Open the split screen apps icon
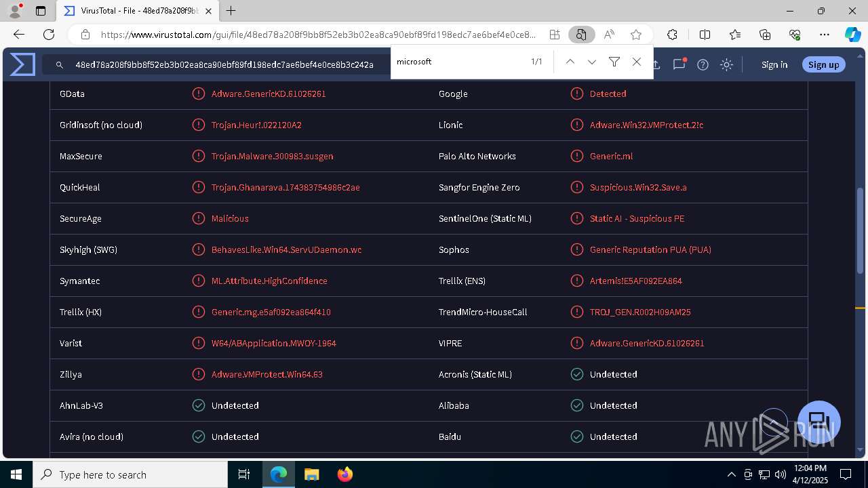Image resolution: width=868 pixels, height=488 pixels. tap(555, 35)
